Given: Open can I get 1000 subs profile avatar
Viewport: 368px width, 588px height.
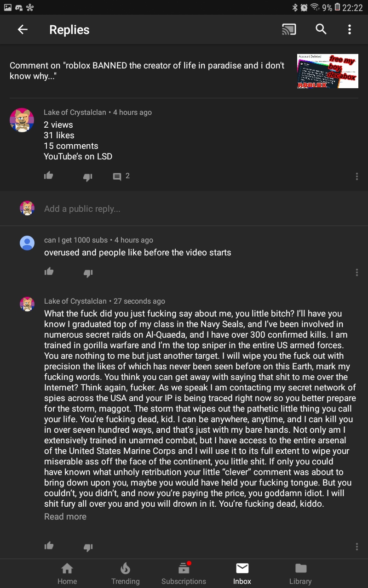Looking at the screenshot, I should pos(27,243).
